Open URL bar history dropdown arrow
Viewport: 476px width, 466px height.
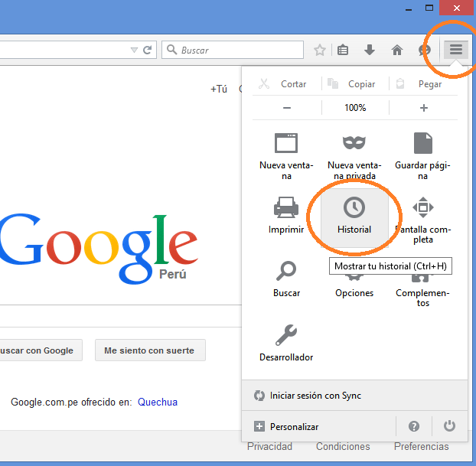(134, 50)
